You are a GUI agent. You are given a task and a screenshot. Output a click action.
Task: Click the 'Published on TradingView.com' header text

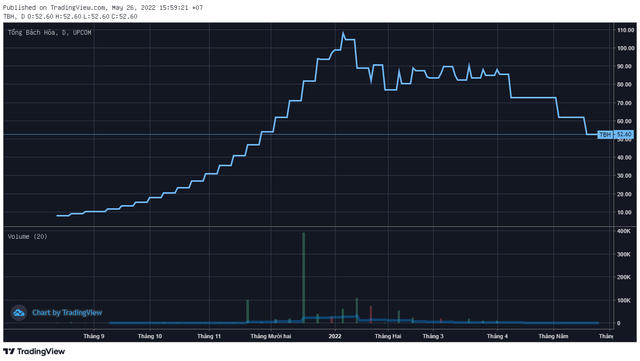coord(103,7)
